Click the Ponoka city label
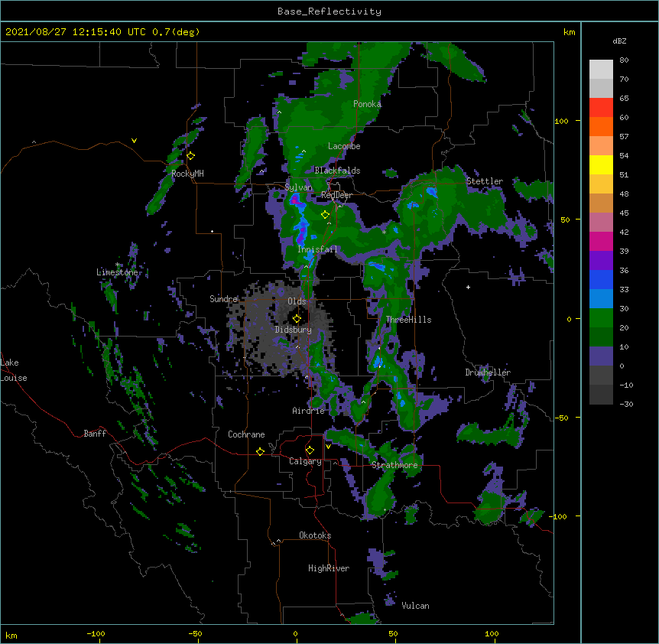 tap(367, 104)
